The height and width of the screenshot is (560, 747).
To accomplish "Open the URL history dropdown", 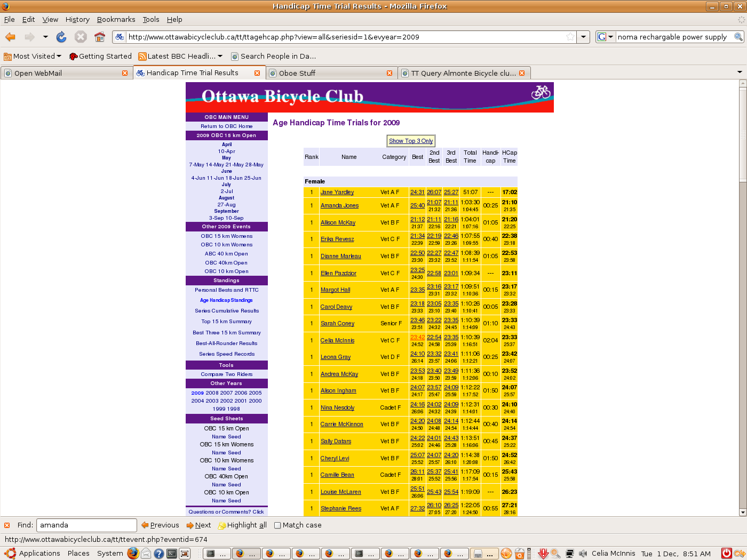I will [x=584, y=37].
